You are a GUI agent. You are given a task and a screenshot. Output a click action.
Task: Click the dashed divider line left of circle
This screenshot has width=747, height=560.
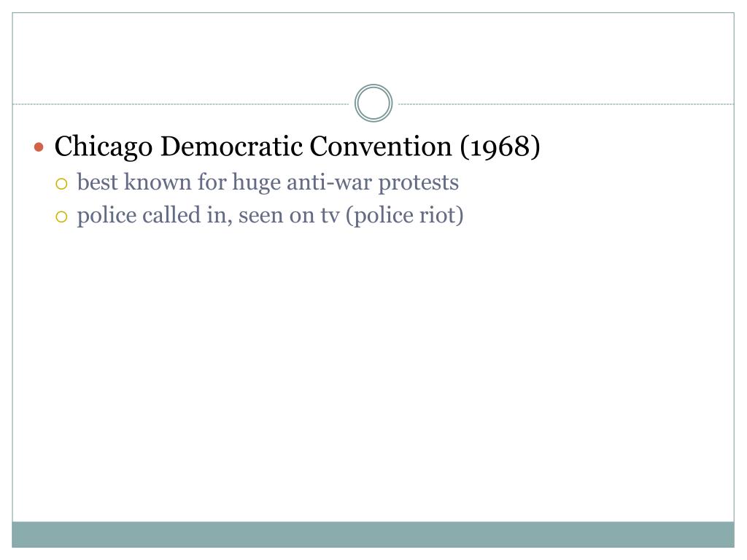pos(181,104)
